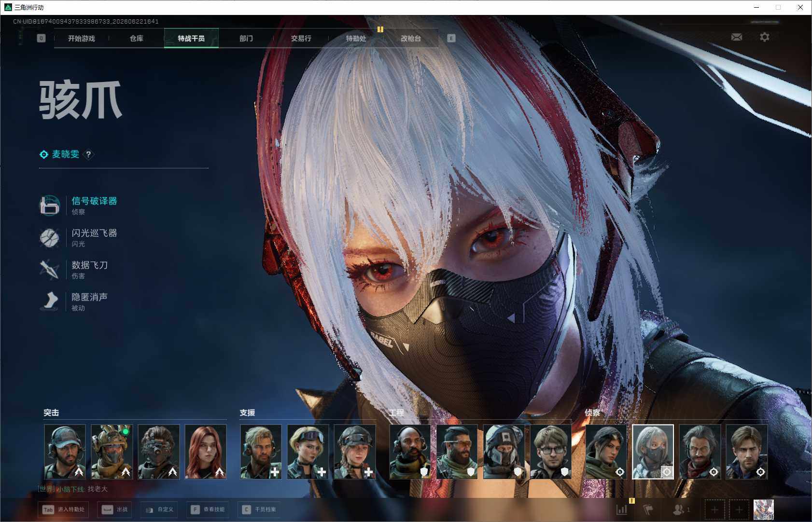Select the blonde 支援 operator with goggles

pos(308,452)
